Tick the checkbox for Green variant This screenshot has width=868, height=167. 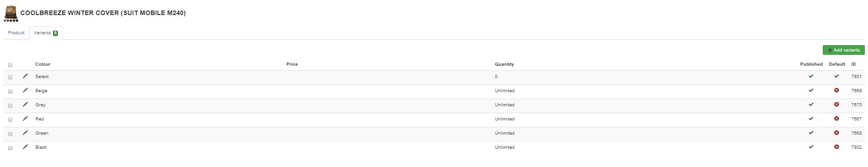(x=10, y=134)
